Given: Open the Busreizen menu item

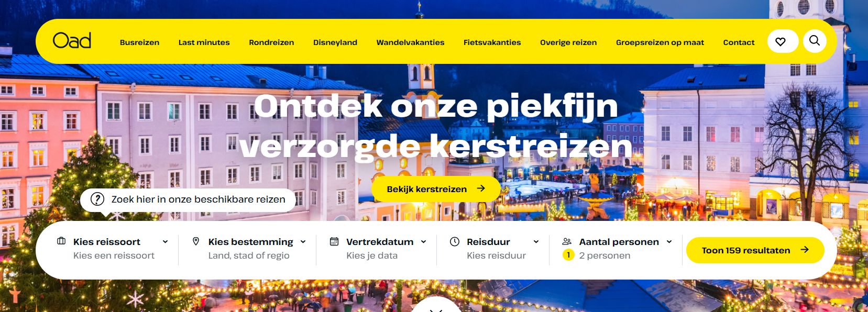Looking at the screenshot, I should click(140, 42).
